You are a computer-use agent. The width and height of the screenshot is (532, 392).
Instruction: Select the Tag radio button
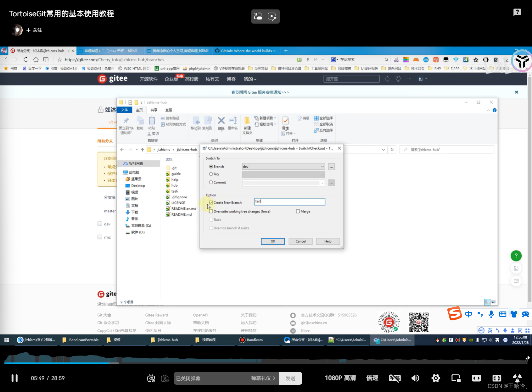(211, 174)
